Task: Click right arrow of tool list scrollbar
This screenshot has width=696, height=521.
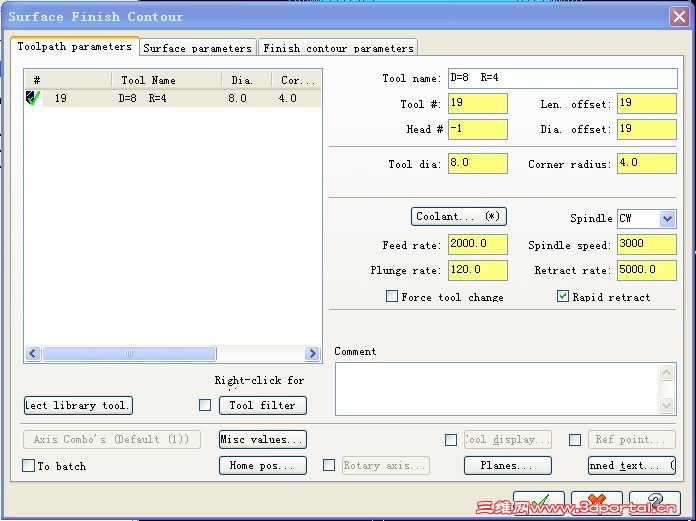Action: pos(312,354)
